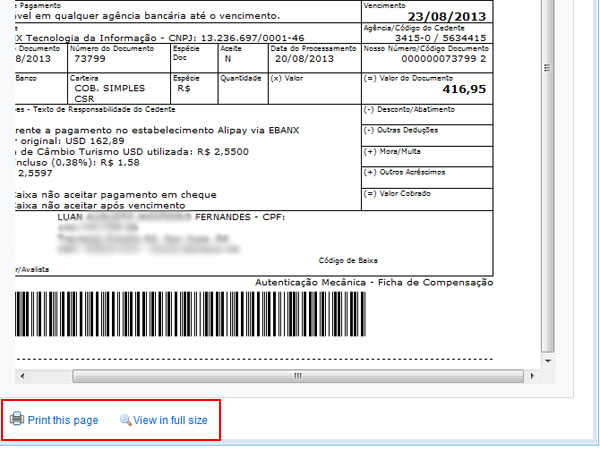Click the qualquer agência bancária até o vencimento line
Viewport: 600px width, 450px height.
click(x=148, y=16)
